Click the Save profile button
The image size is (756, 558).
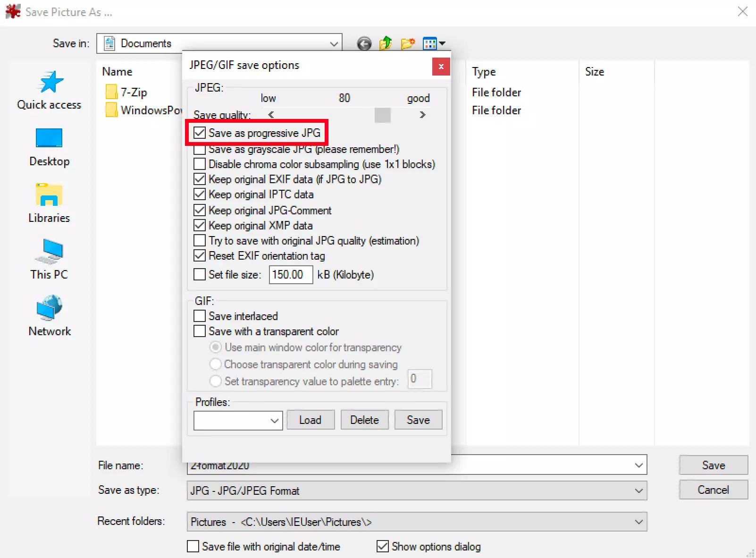418,420
